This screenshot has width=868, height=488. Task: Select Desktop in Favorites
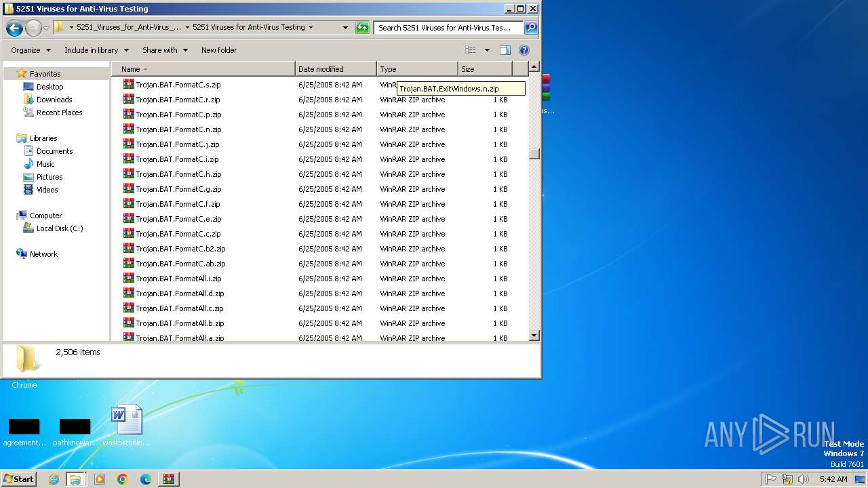[x=50, y=87]
